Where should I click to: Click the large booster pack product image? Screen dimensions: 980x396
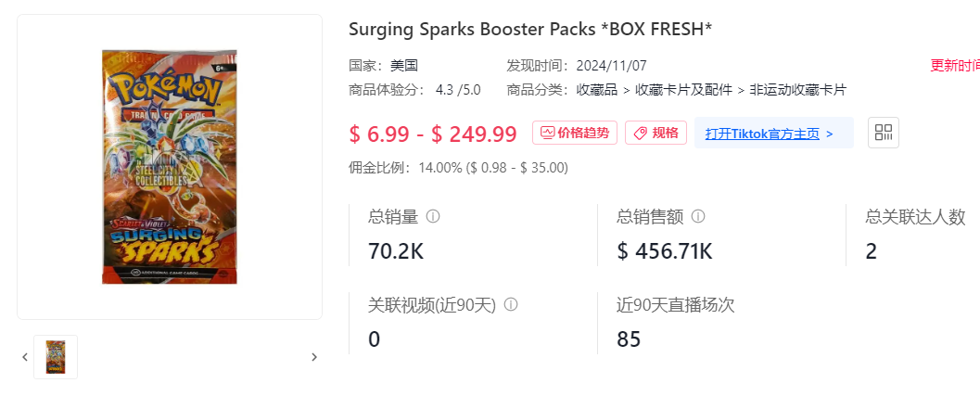click(170, 167)
